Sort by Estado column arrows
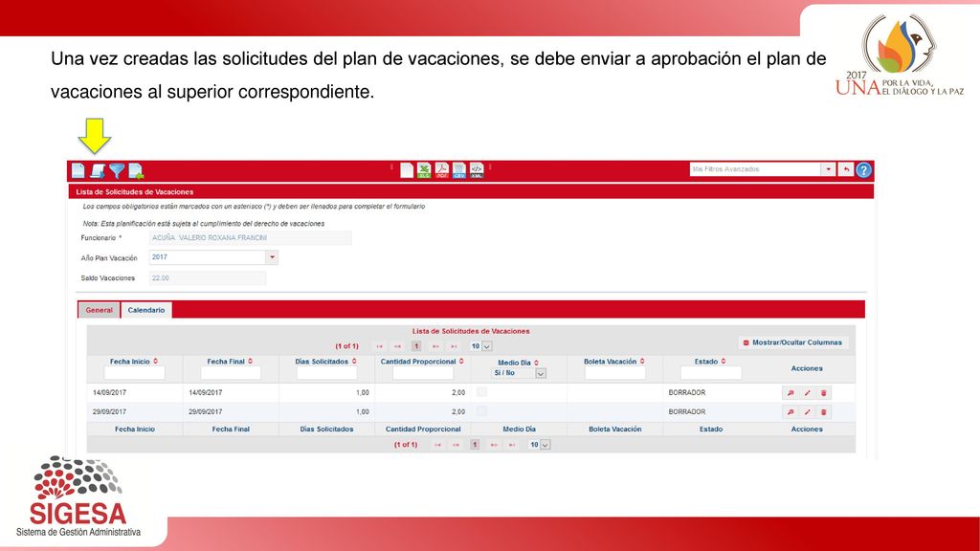 724,361
